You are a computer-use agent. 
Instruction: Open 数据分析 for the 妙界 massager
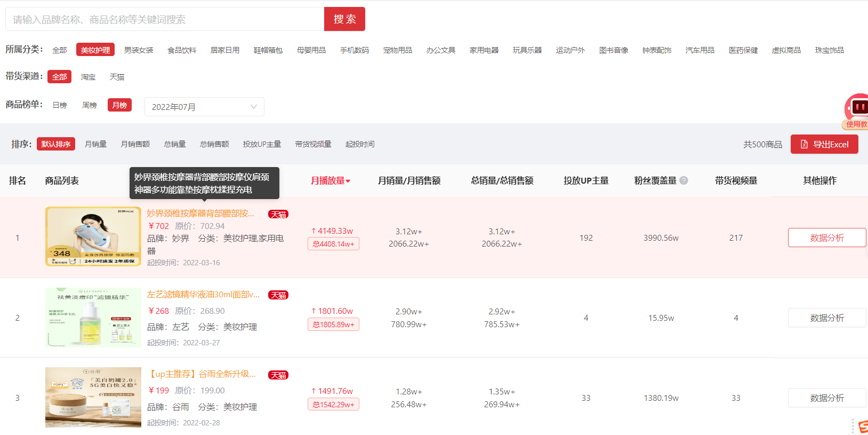[827, 238]
